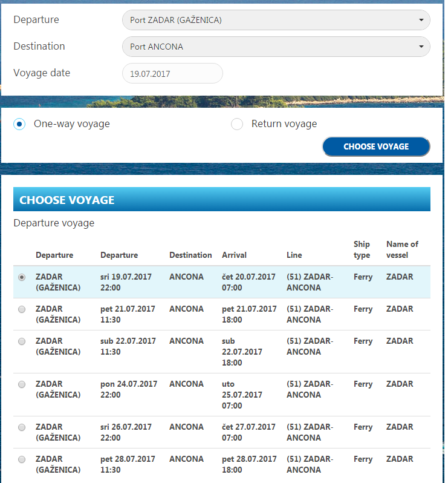Select the 19.07.2017 22:00 voyage radio button
Screen dimensions: 448x483
[x=22, y=277]
